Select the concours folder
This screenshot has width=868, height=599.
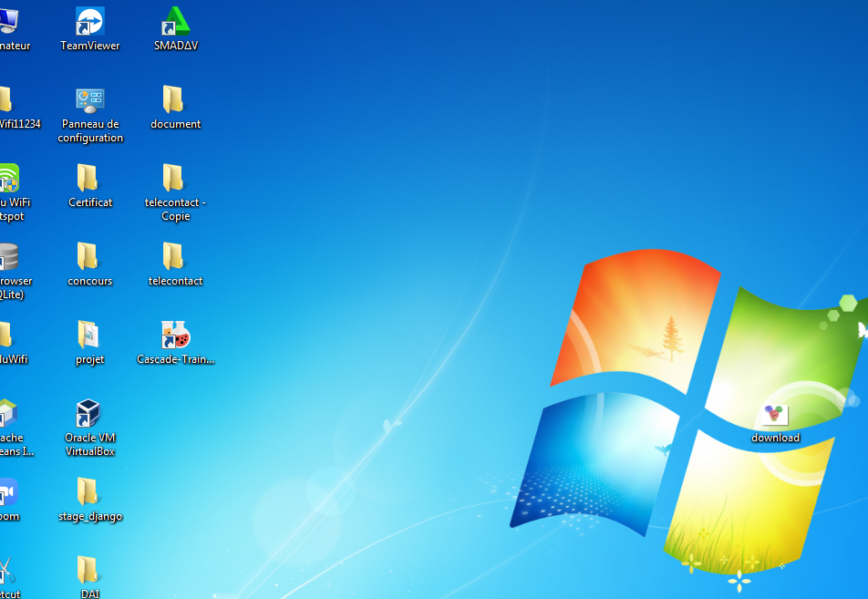[88, 257]
